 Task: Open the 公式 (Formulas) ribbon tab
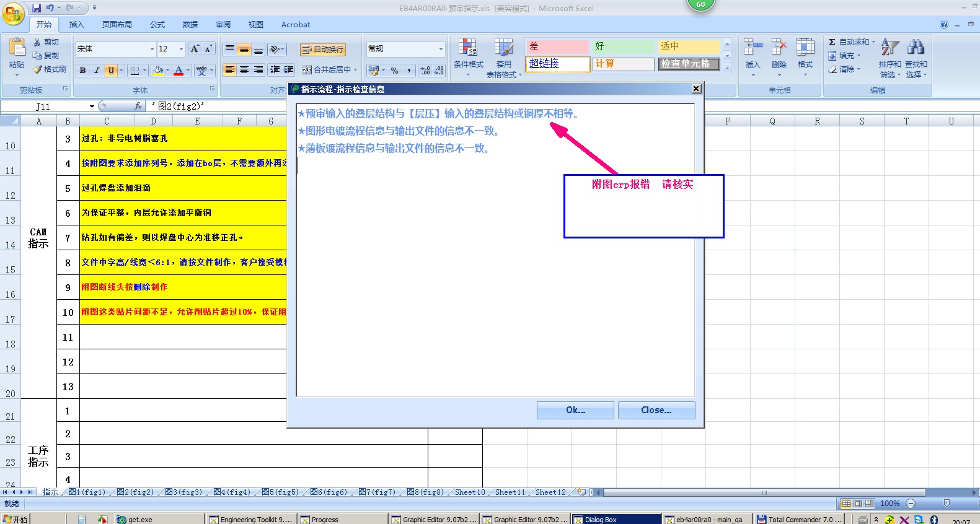pyautogui.click(x=157, y=25)
